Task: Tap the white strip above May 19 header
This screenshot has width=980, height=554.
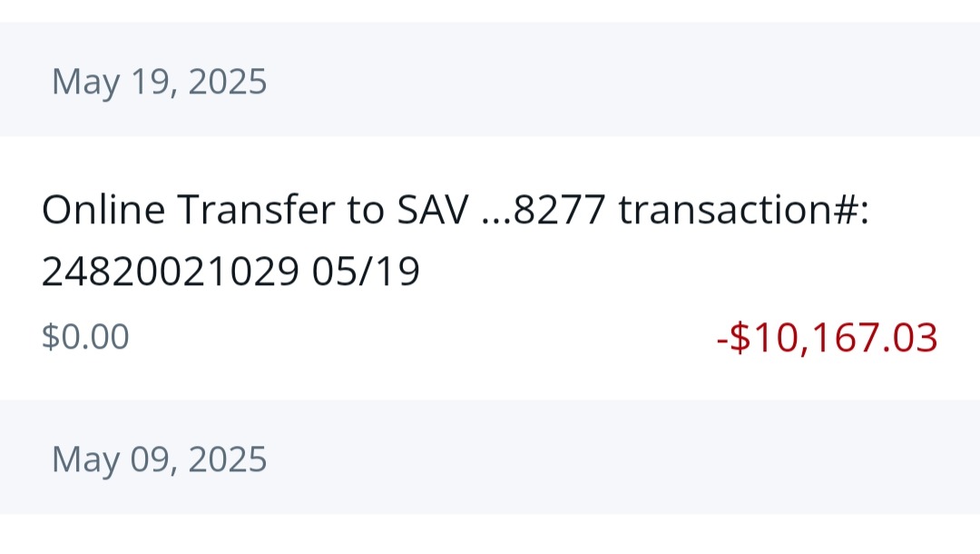Action: tap(490, 10)
